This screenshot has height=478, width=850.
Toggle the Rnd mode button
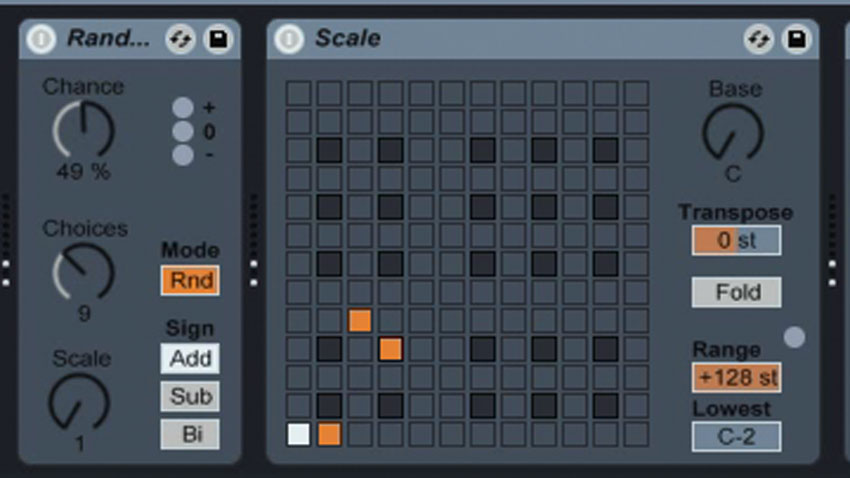[x=190, y=280]
